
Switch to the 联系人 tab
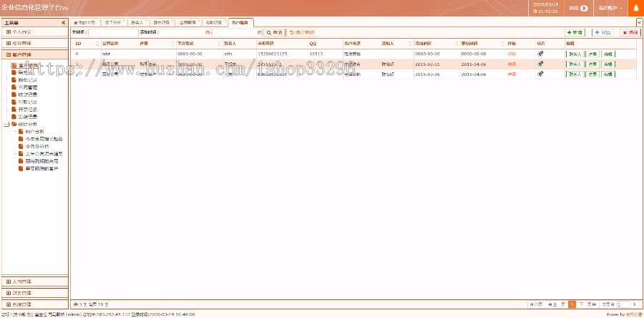pyautogui.click(x=137, y=23)
